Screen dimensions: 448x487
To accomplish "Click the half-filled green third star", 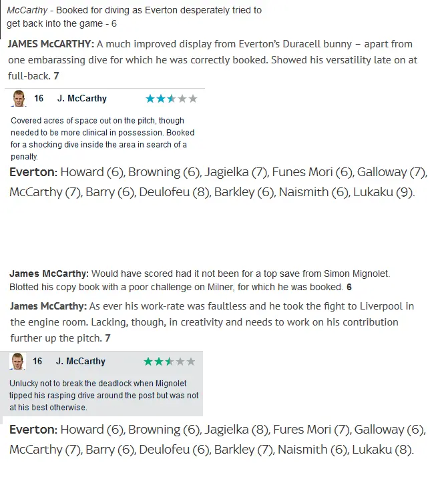I will (x=170, y=362).
